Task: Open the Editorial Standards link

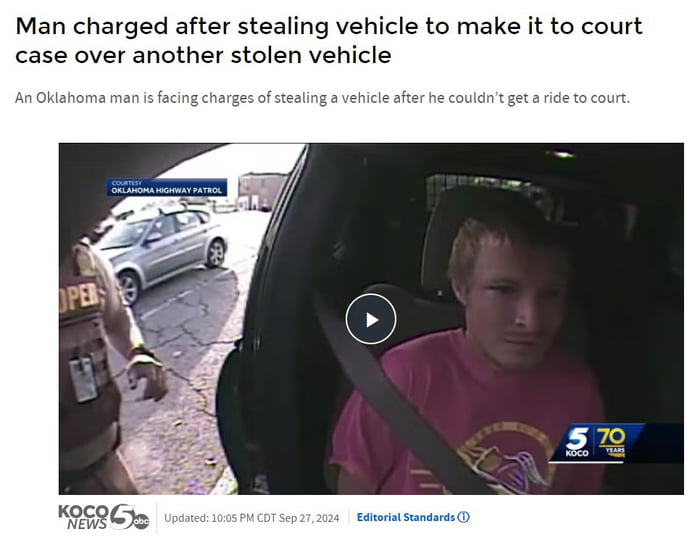Action: 406,517
